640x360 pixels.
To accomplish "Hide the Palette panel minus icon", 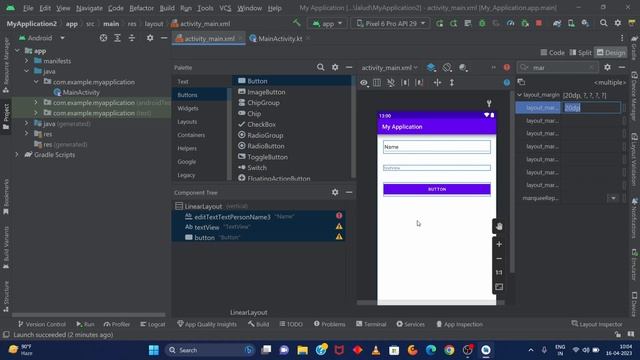I will pyautogui.click(x=349, y=67).
